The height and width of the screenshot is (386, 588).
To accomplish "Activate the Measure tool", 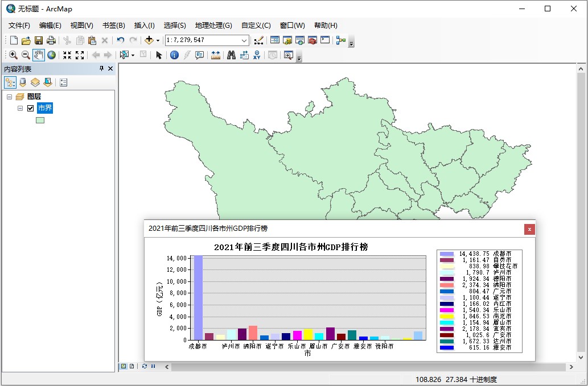I will (216, 55).
